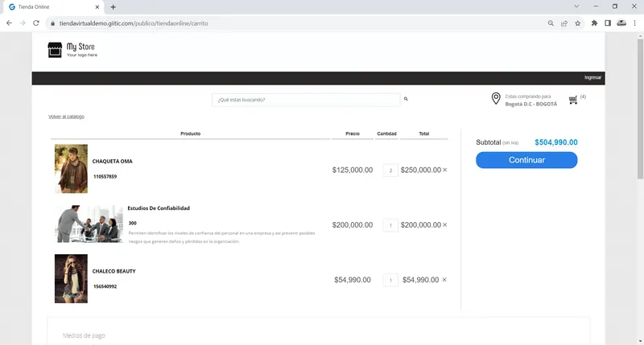Remove Chaqueta Oma from cart

(445, 170)
